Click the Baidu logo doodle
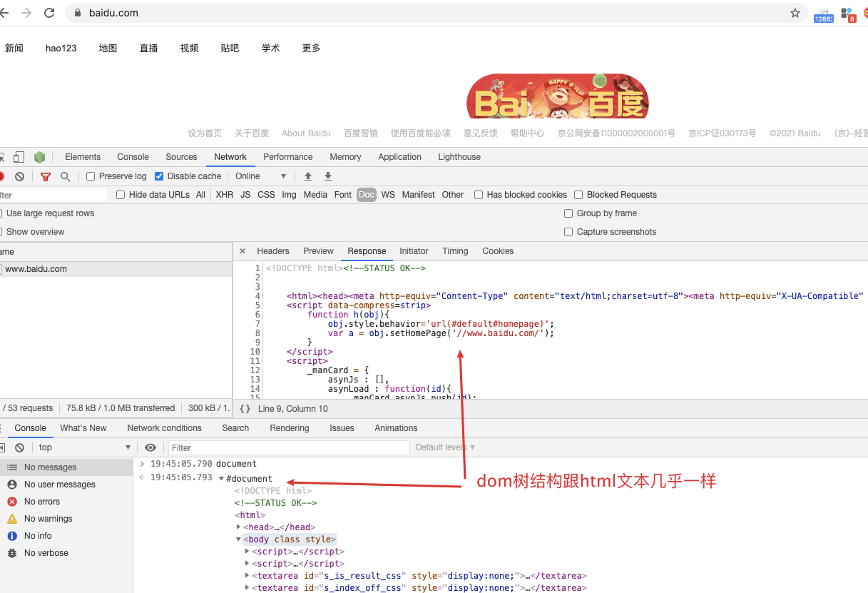The height and width of the screenshot is (593, 868). 557,96
